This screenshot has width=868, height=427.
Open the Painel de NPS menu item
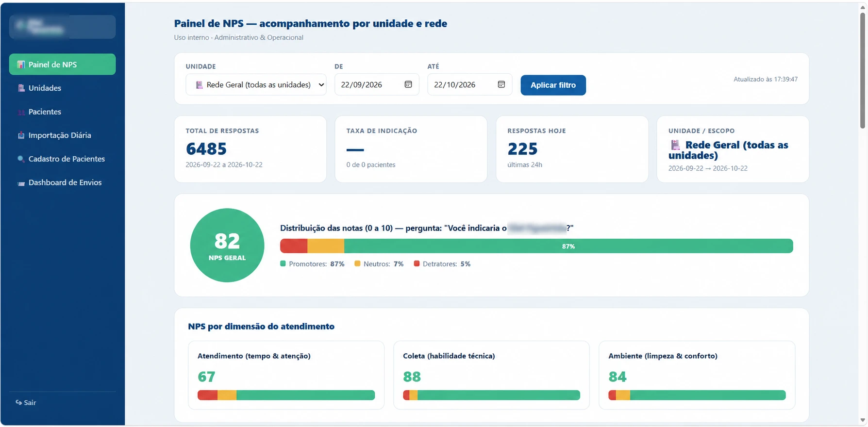(x=62, y=65)
